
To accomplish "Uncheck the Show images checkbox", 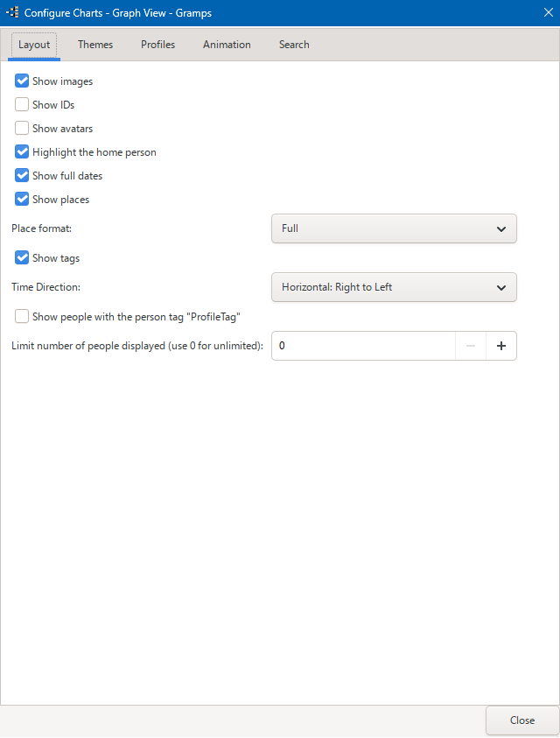I will (22, 81).
